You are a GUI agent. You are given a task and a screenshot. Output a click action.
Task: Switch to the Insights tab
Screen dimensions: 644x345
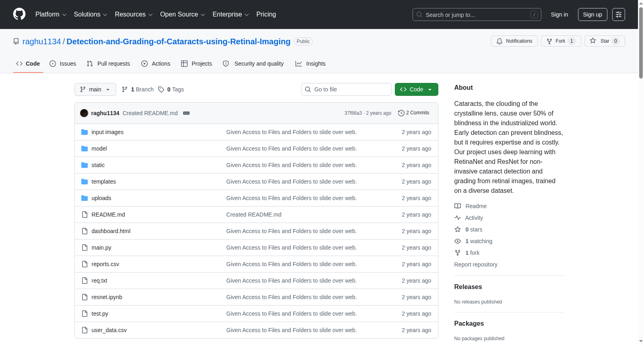[x=310, y=64]
